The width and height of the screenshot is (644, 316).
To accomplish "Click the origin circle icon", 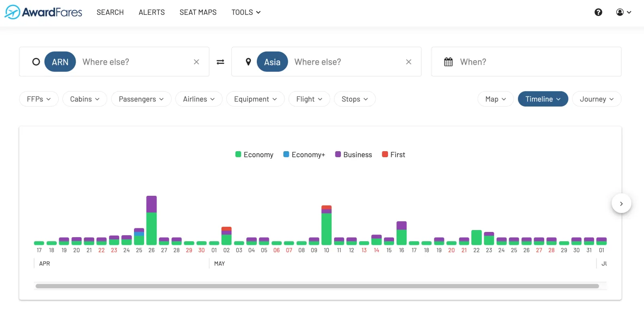I will click(36, 62).
